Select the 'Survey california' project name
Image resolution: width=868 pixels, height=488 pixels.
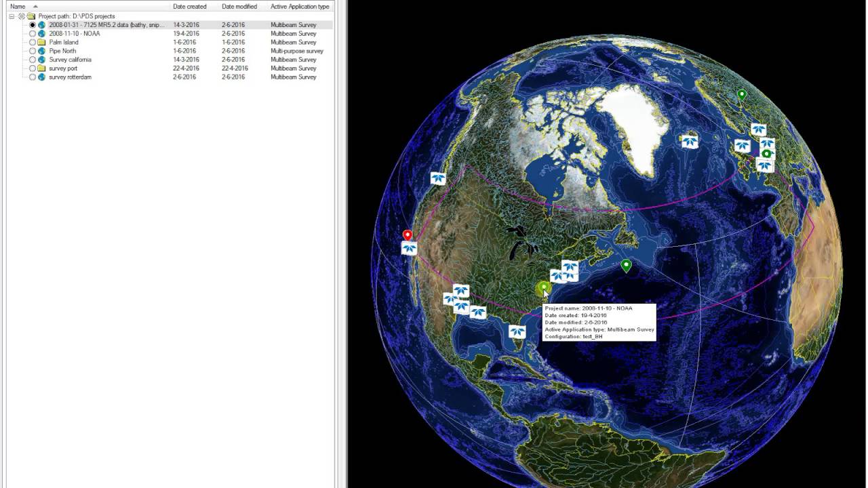(x=70, y=60)
